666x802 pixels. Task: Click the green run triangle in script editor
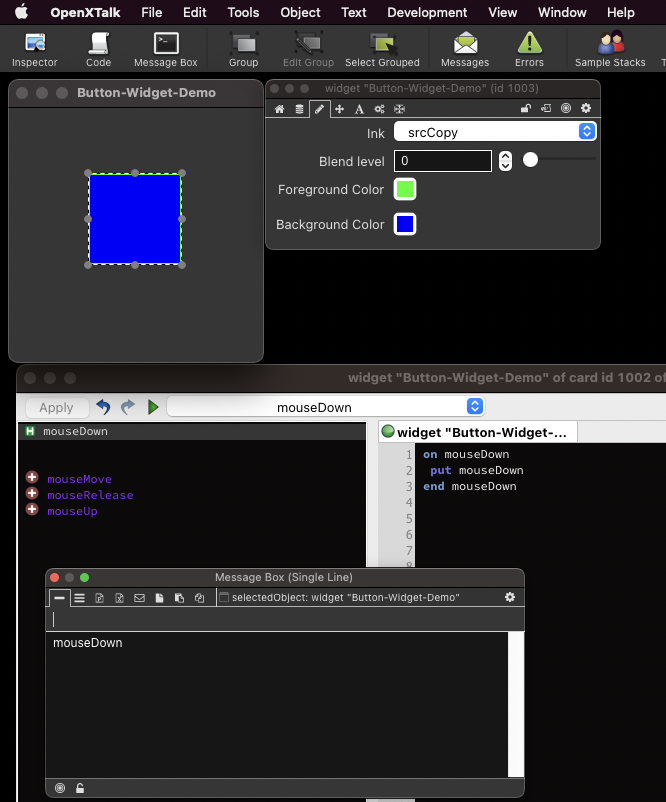coord(153,407)
